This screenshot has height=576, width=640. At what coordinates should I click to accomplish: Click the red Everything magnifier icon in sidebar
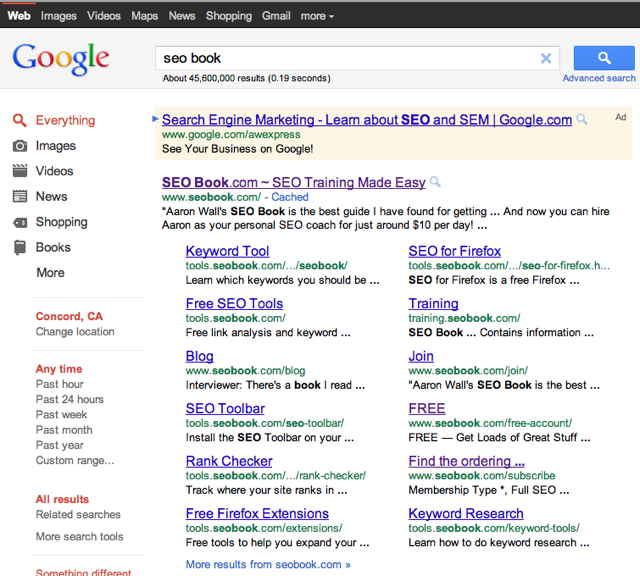(20, 120)
